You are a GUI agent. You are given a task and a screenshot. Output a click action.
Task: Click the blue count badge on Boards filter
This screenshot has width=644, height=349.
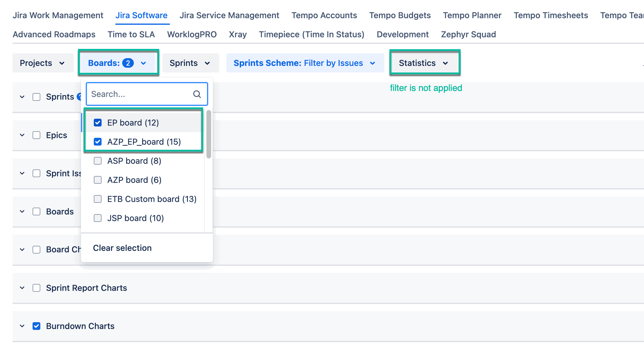(x=128, y=63)
